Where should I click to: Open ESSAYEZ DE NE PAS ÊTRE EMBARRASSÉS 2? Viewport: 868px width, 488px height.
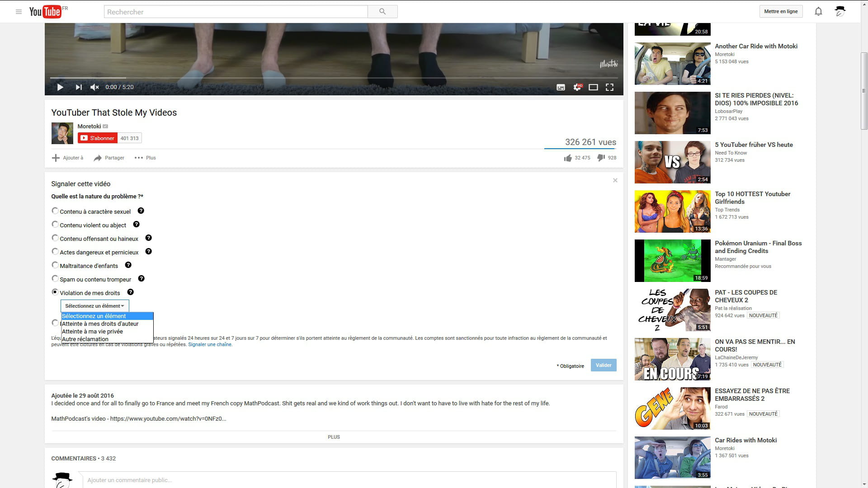tap(752, 395)
